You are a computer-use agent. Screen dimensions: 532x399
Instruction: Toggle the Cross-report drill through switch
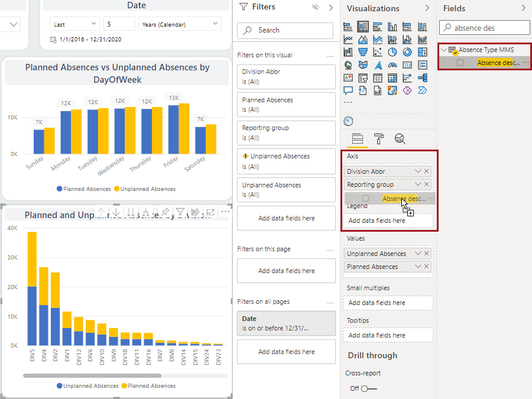pyautogui.click(x=368, y=388)
